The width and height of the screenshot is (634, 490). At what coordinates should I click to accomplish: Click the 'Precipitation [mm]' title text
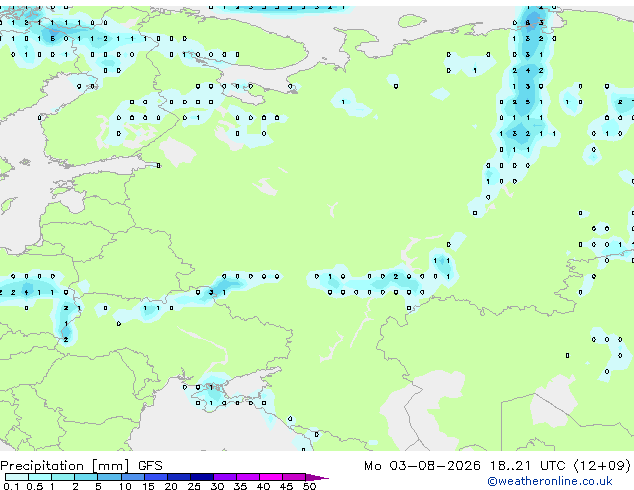[x=65, y=466]
